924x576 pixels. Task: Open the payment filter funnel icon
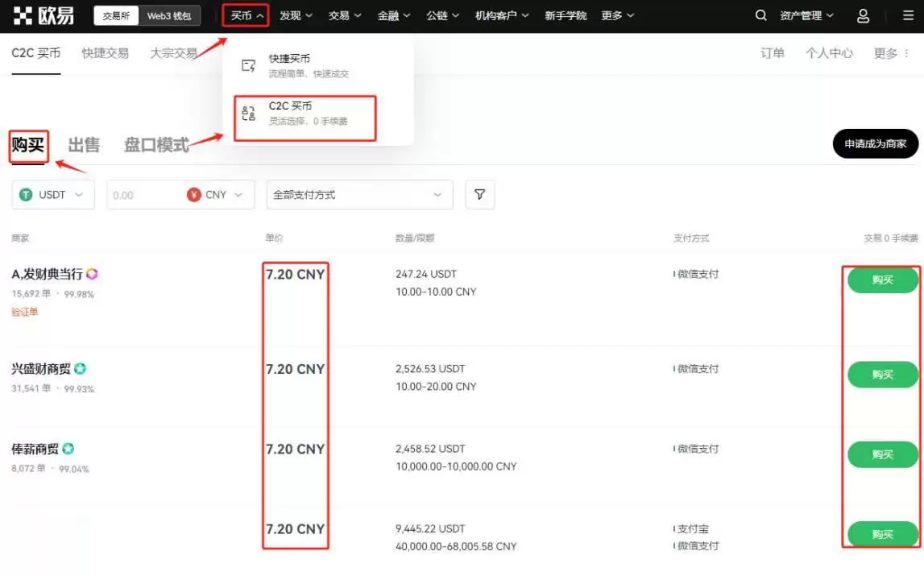(479, 194)
